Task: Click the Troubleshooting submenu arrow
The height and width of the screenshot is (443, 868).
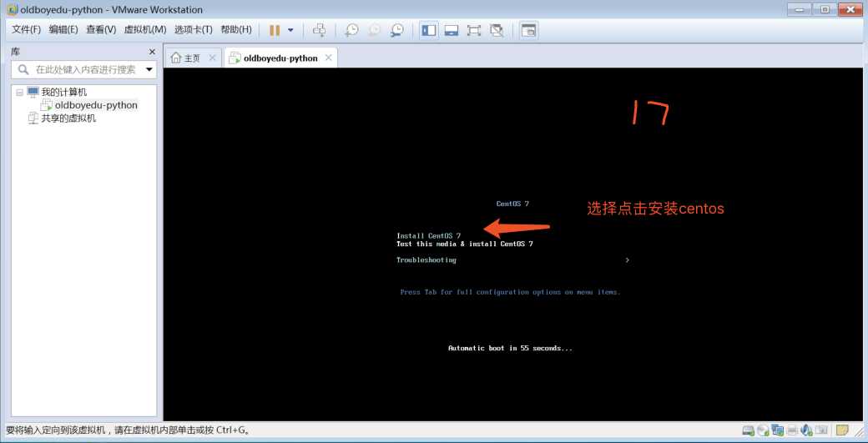Action: [627, 260]
